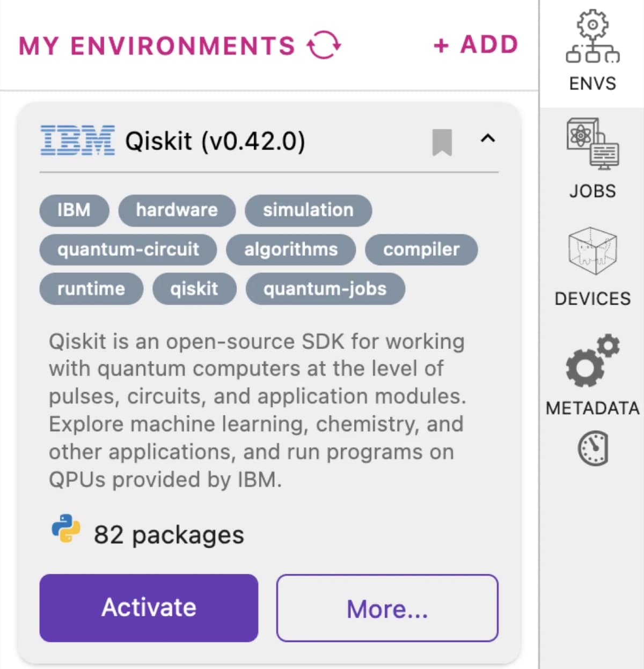Activate the Qiskit environment

(x=149, y=608)
